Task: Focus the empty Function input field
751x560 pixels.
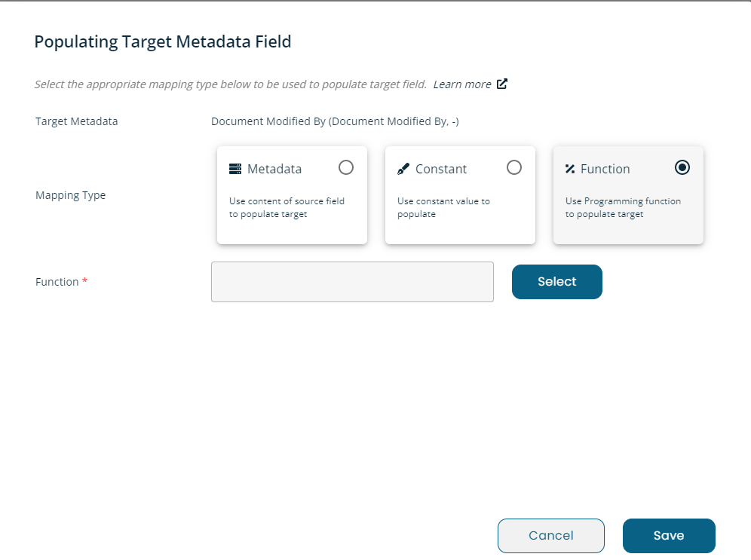Action: pos(353,282)
